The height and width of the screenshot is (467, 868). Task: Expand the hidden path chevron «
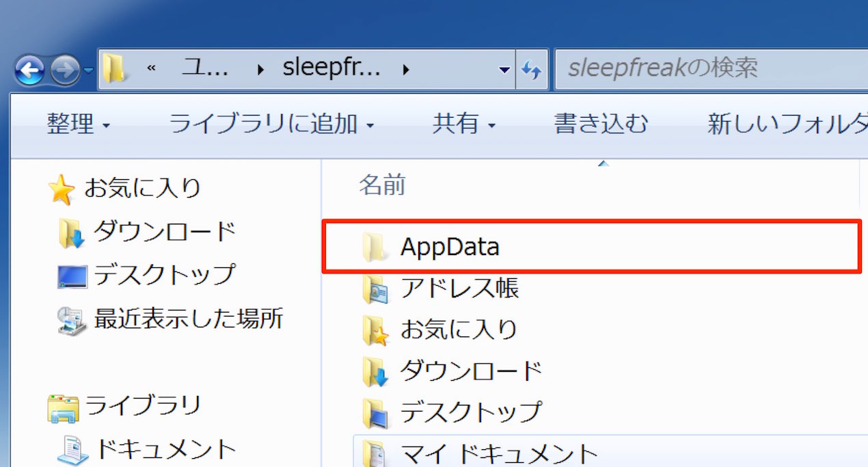151,68
